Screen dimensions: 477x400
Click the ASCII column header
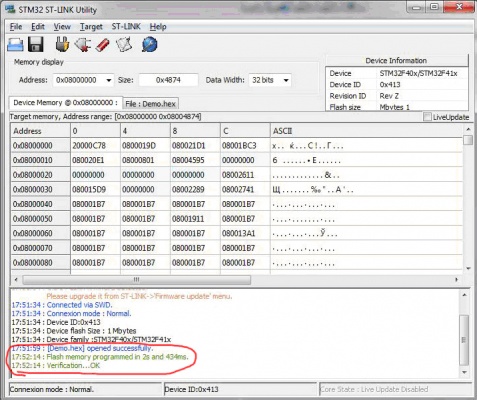coord(366,131)
